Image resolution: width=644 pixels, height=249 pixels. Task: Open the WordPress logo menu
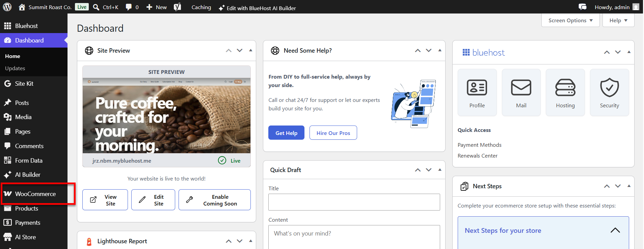7,7
